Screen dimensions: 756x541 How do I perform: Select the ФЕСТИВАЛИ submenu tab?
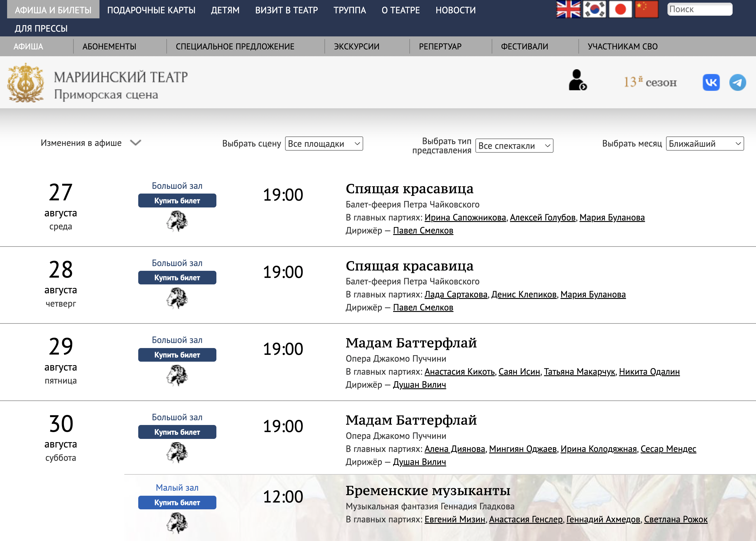coord(525,46)
